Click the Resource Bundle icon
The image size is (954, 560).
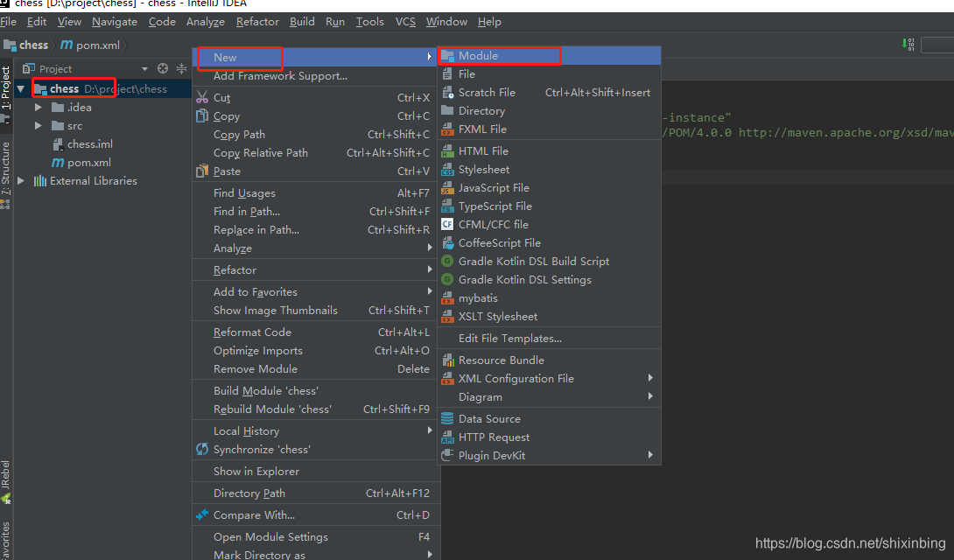(447, 360)
